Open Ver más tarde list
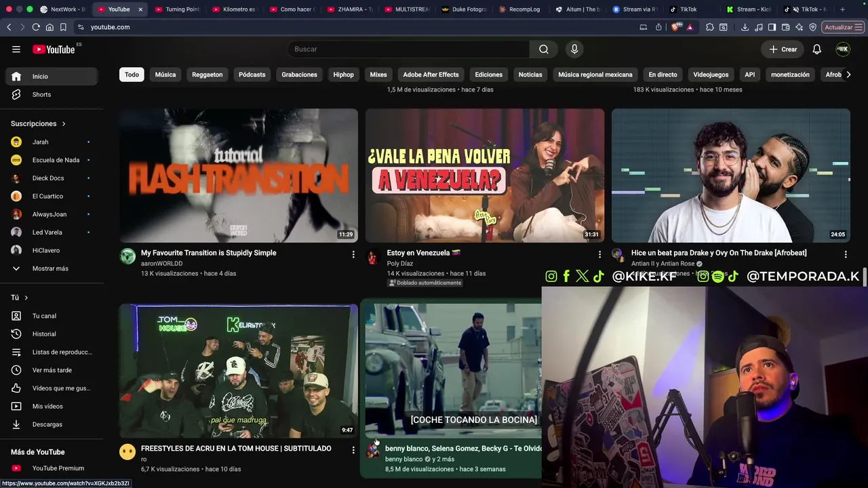Viewport: 868px width, 488px height. [x=52, y=370]
